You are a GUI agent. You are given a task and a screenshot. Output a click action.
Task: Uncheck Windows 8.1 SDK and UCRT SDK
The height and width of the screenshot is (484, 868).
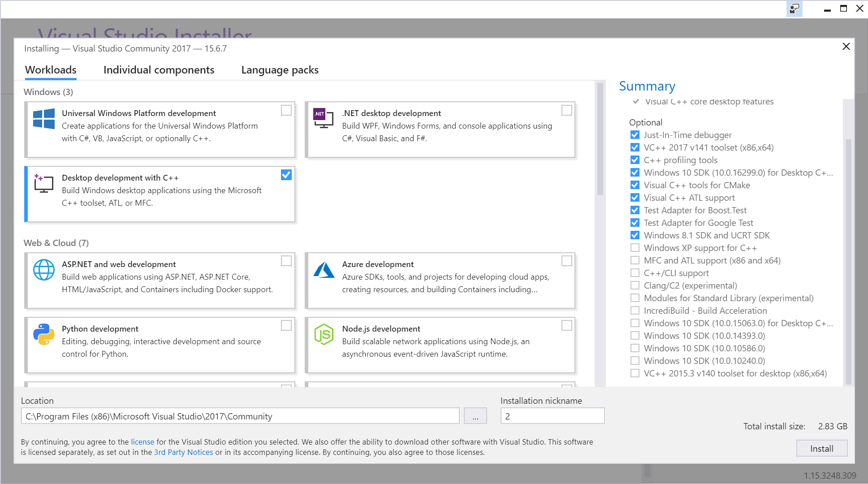click(x=635, y=235)
